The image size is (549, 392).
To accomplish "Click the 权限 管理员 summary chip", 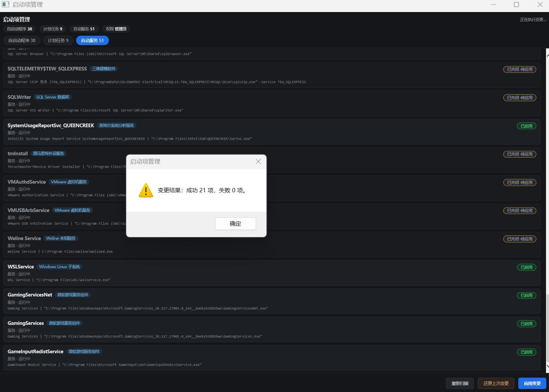I will tap(116, 29).
